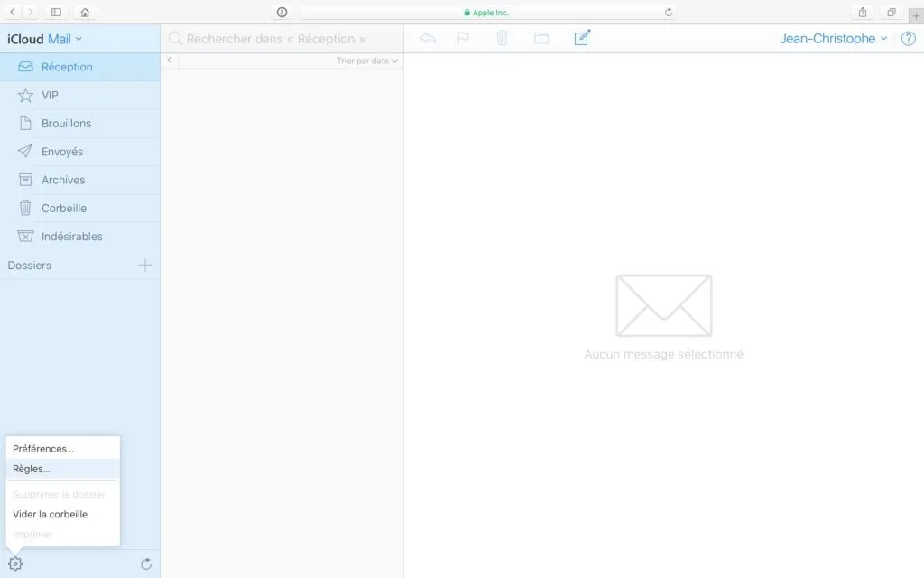Open help with the question mark button
924x578 pixels.
[908, 38]
